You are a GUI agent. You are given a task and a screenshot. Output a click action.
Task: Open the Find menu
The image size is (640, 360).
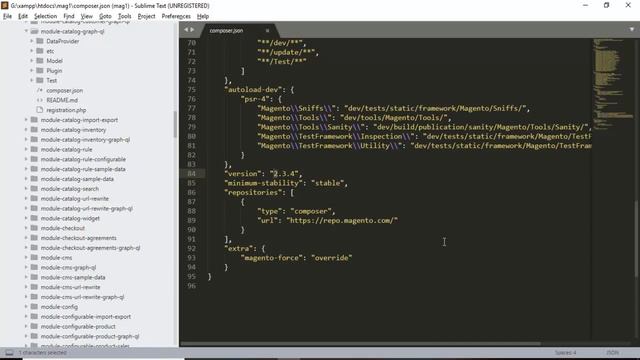click(x=69, y=16)
